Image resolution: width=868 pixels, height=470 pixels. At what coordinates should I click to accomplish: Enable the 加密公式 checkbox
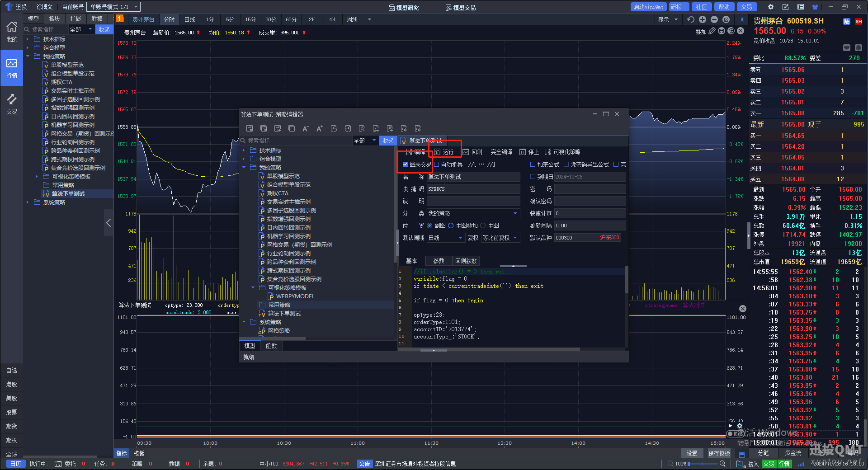[533, 164]
